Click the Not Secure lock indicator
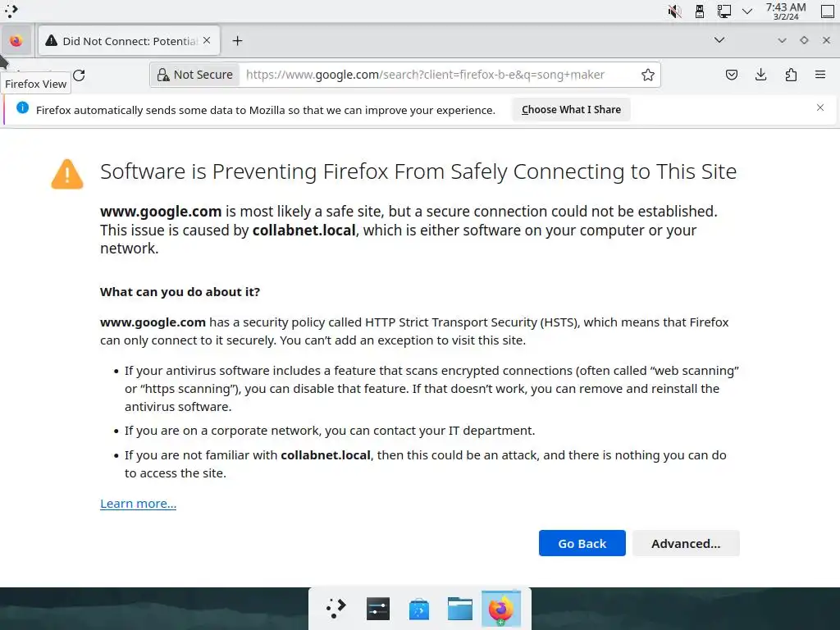This screenshot has height=630, width=840. pyautogui.click(x=195, y=75)
